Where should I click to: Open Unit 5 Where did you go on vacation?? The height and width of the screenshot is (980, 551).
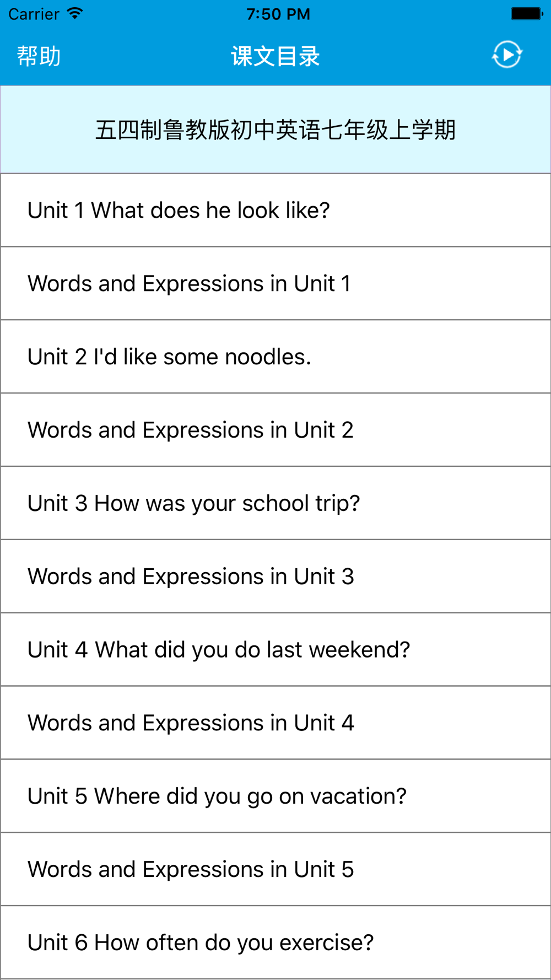(275, 796)
